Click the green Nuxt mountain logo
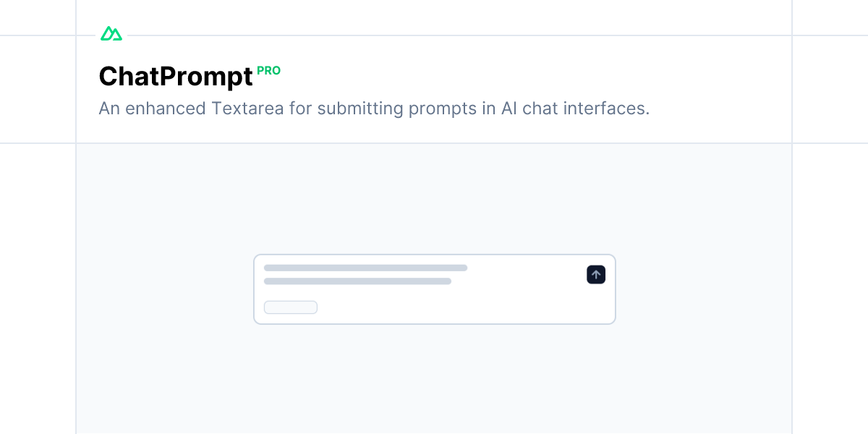This screenshot has height=434, width=868. pos(111,33)
